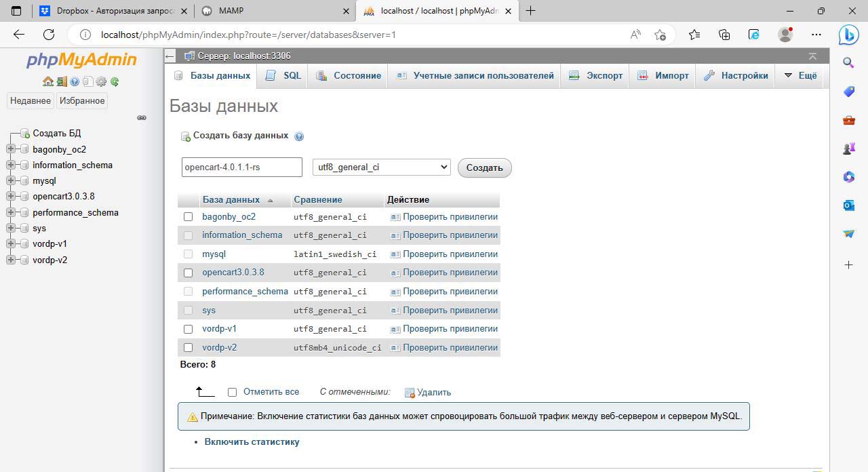The image size is (868, 472).
Task: Click the log out icon in sidebar
Action: point(61,81)
